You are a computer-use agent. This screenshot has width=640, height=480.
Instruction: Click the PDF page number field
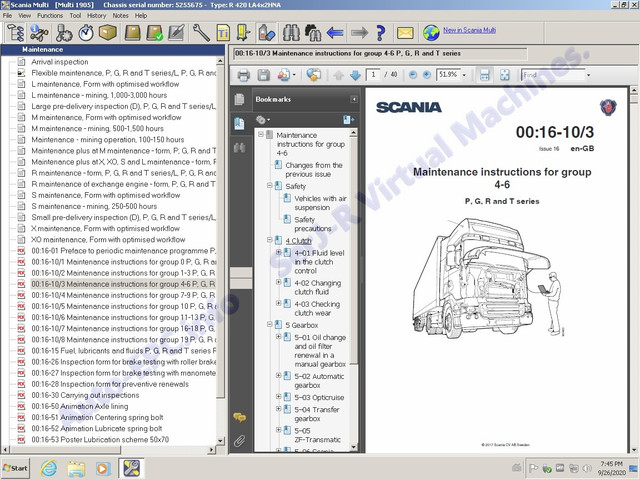(x=373, y=75)
